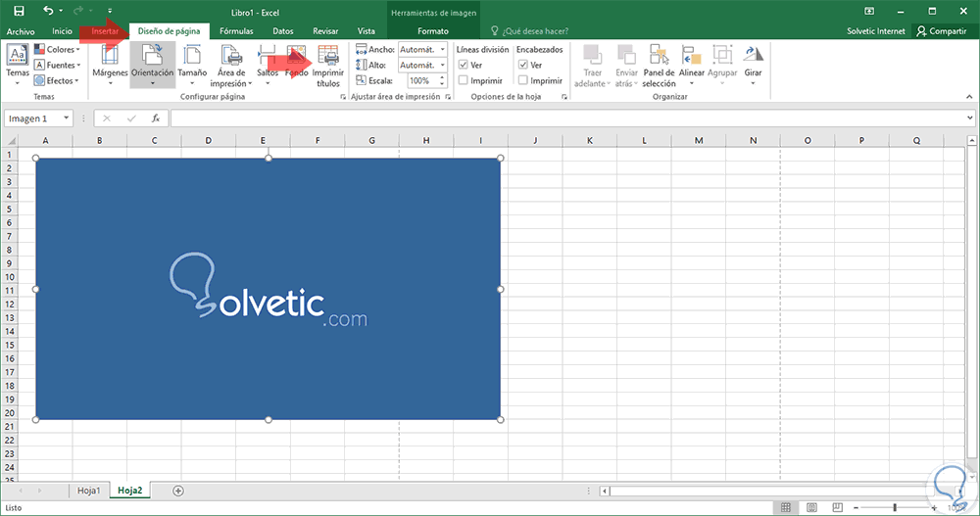Click the Escala percentage stepper
980x516 pixels.
pyautogui.click(x=443, y=80)
